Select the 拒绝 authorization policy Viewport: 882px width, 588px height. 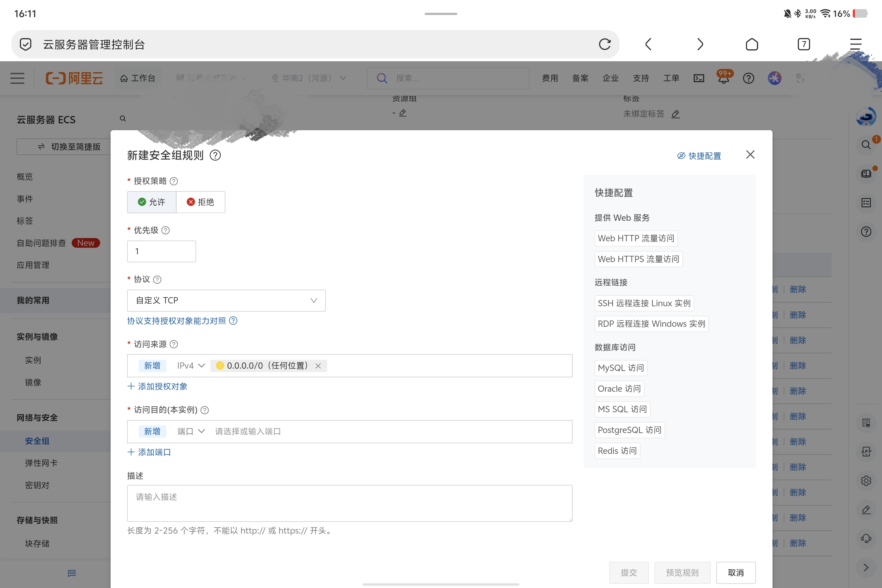click(201, 202)
